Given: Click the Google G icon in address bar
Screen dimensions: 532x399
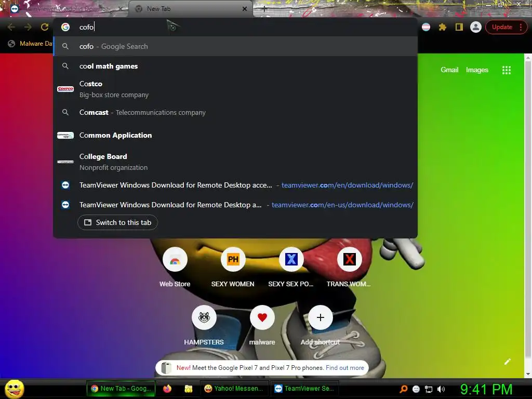Looking at the screenshot, I should [x=65, y=27].
